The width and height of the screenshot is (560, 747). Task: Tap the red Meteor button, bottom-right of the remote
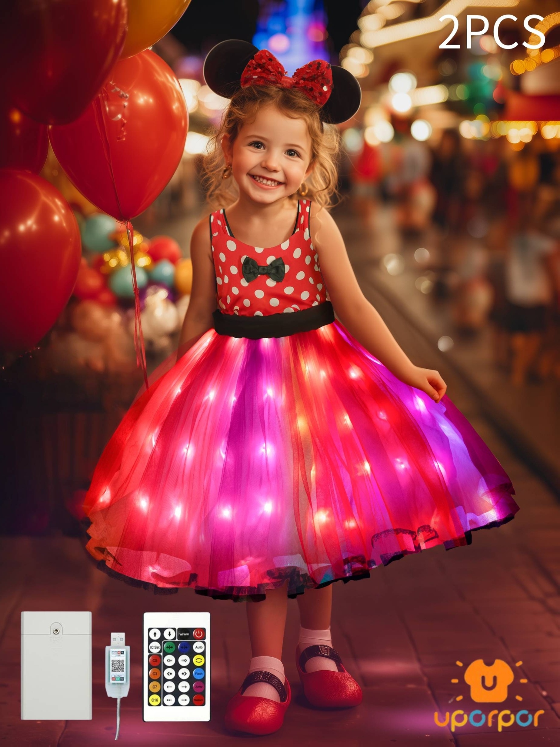[199, 700]
